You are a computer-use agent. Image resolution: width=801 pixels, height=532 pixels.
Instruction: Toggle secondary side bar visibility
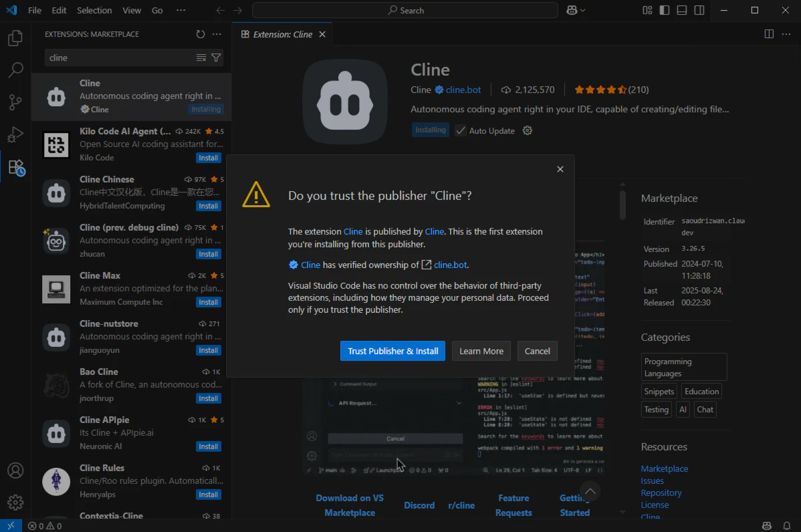(699, 10)
